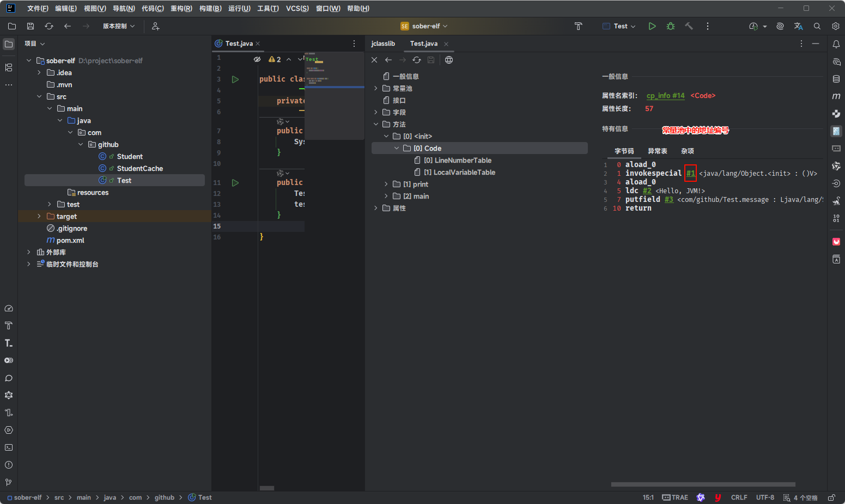The image size is (845, 504).
Task: Open the Maven tool window icon
Action: (x=836, y=96)
